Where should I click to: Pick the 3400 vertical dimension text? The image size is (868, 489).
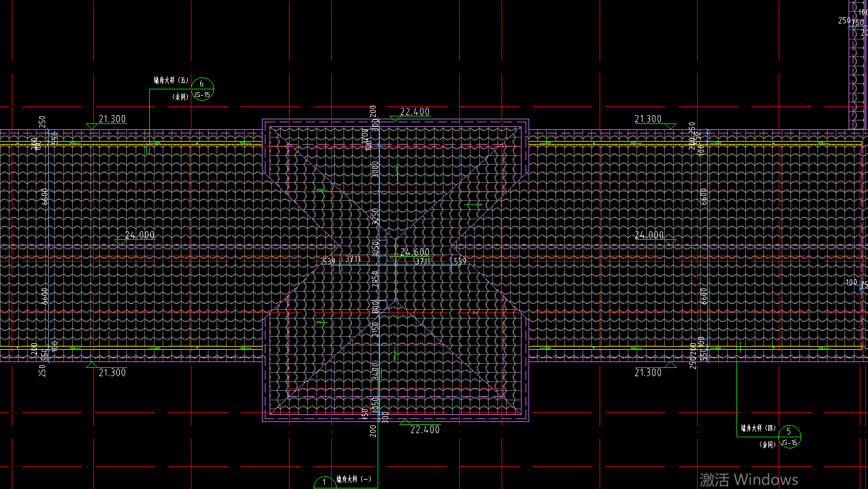coord(375,371)
